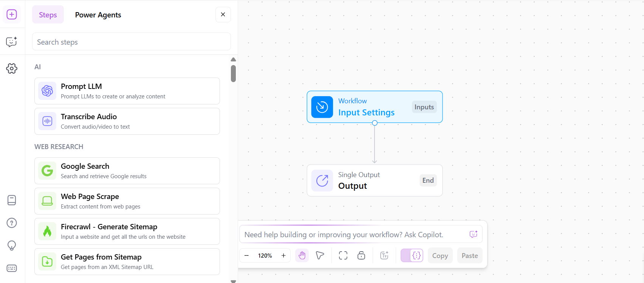Close the steps panel with X

[223, 14]
